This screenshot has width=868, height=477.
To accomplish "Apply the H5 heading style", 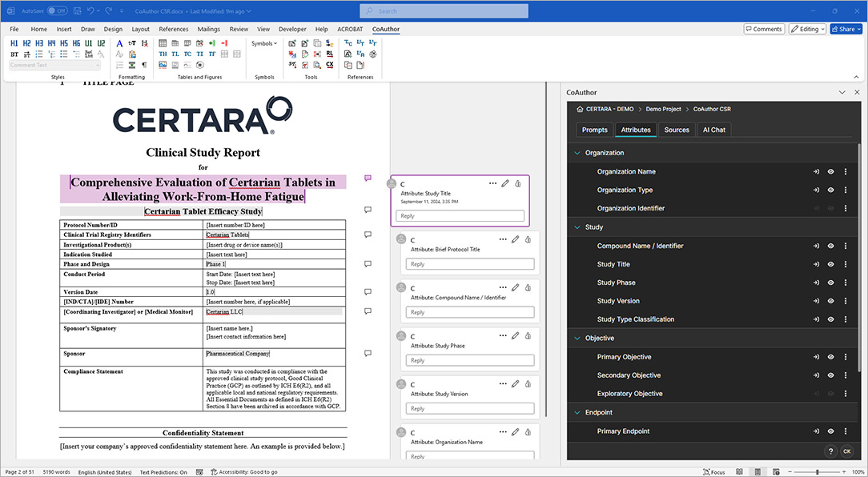I will click(x=64, y=43).
